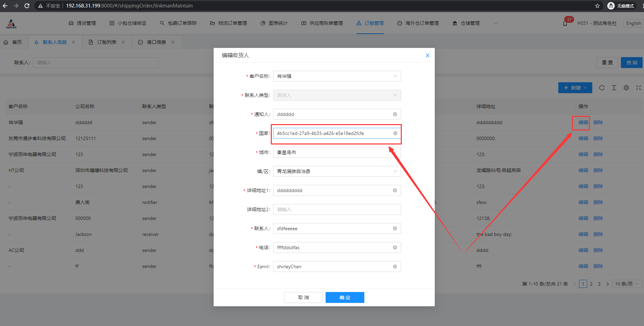Image resolution: width=644 pixels, height=326 pixels.
Task: Open the 10 条/页 page size selector
Action: 627,284
